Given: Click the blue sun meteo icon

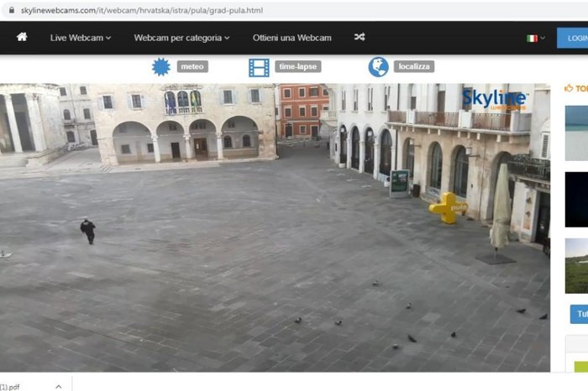Looking at the screenshot, I should [161, 67].
